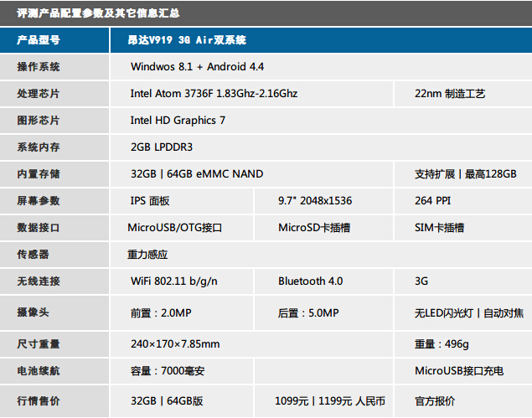Select the 内置存储 row label
This screenshot has width=532, height=418.
[39, 173]
